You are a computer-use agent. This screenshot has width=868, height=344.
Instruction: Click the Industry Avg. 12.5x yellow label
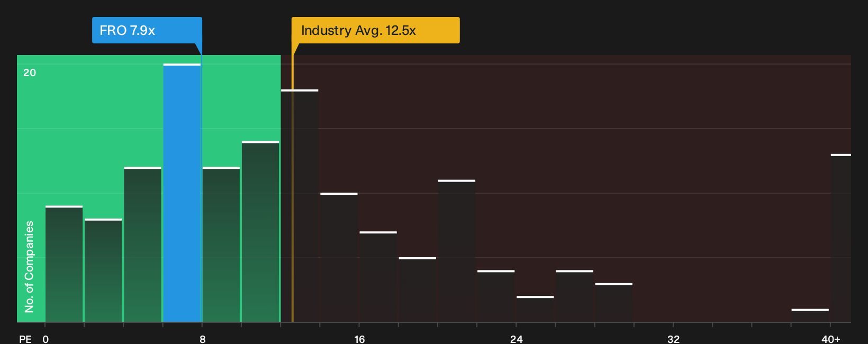(x=375, y=30)
